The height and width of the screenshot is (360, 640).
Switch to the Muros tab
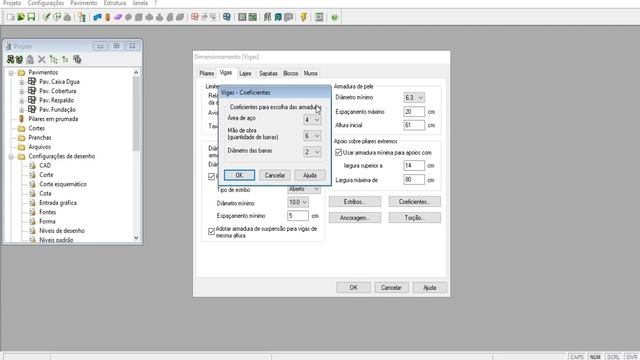coord(311,73)
